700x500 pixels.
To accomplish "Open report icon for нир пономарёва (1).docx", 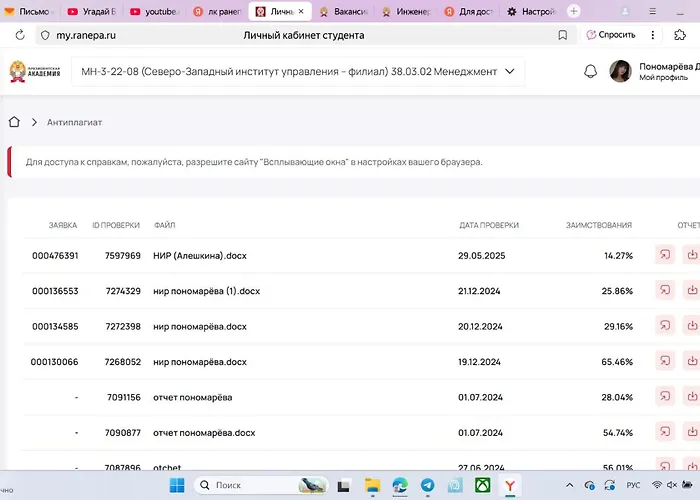I will point(664,290).
